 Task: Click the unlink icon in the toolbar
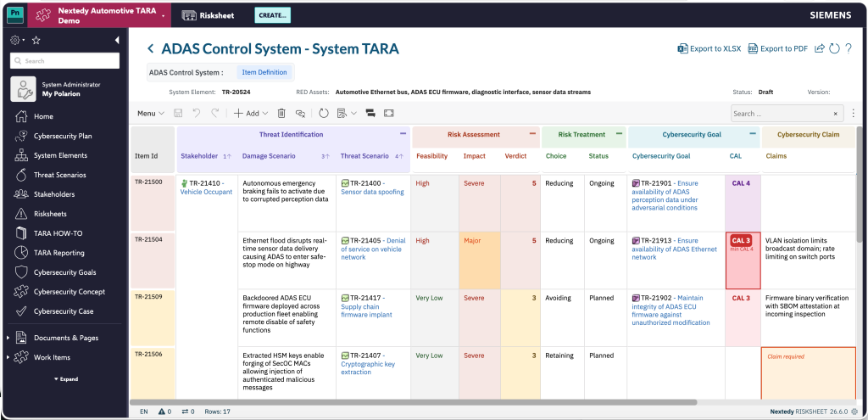click(x=301, y=113)
